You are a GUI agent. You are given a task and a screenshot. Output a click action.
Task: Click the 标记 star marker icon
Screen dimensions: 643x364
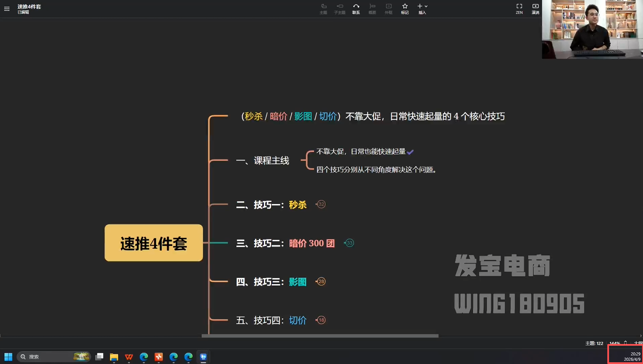[405, 8]
